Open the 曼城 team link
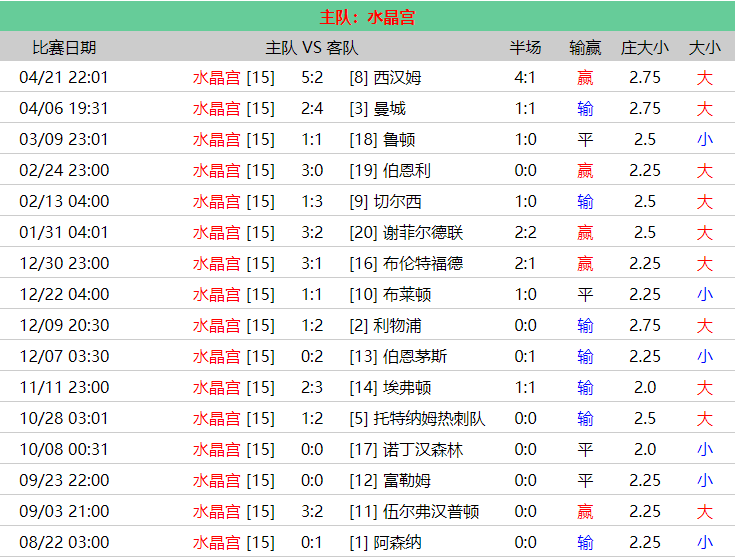Image resolution: width=735 pixels, height=559 pixels. (x=390, y=108)
